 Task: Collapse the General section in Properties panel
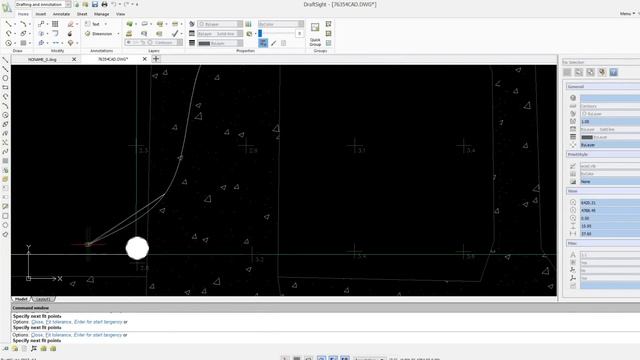(602, 87)
